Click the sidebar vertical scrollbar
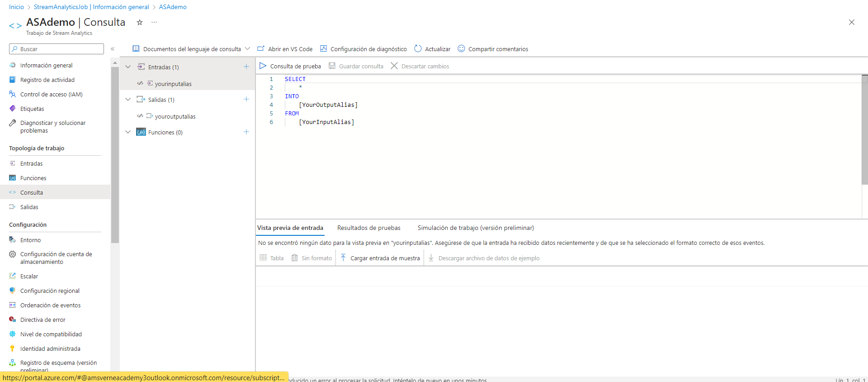This screenshot has width=868, height=382. [x=115, y=154]
